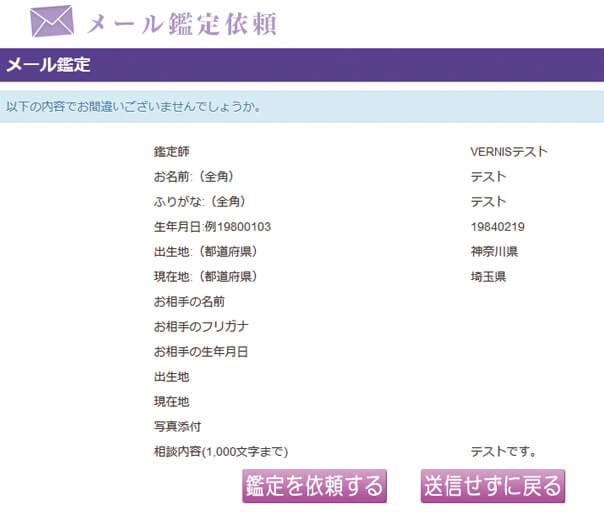
Task: Click the ふりがな:(全角) label
Action: coord(199,202)
